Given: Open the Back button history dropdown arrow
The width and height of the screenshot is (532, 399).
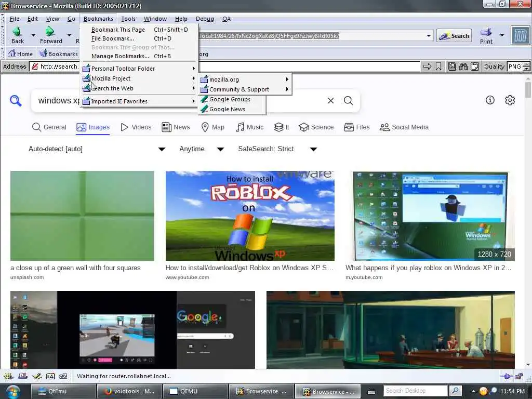Looking at the screenshot, I should click(33, 35).
